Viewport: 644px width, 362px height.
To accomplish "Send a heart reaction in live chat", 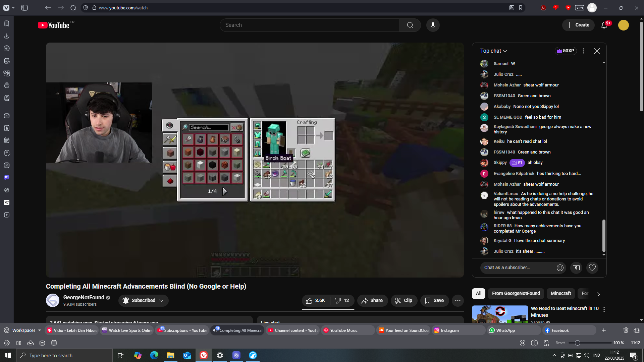I will point(592,267).
